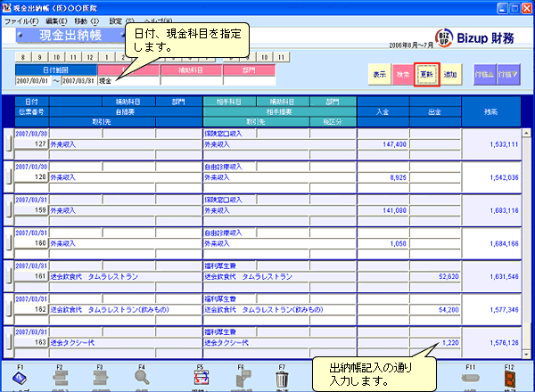Viewport: 535px width, 392px height.
Task: Click the F1 help book icon
Action: pyautogui.click(x=21, y=379)
